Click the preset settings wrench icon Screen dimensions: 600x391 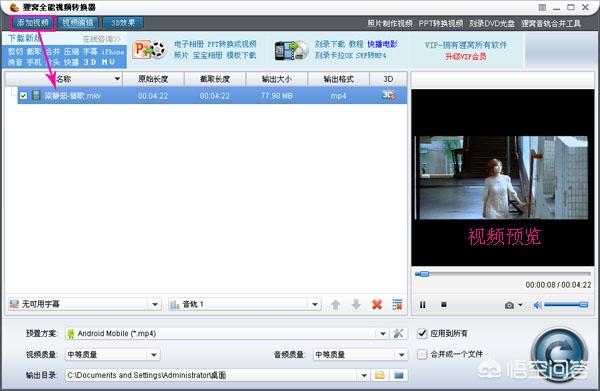(x=398, y=333)
